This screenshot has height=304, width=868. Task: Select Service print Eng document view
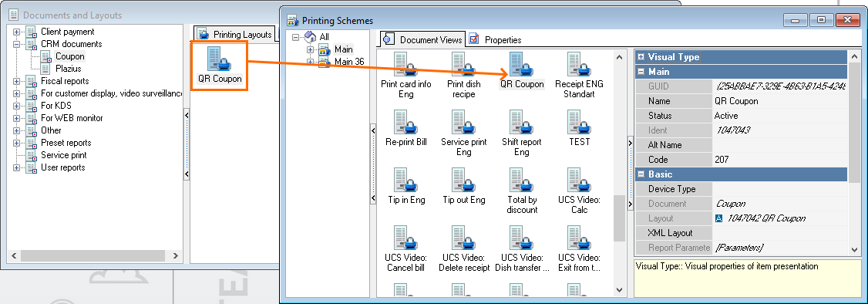click(x=464, y=133)
